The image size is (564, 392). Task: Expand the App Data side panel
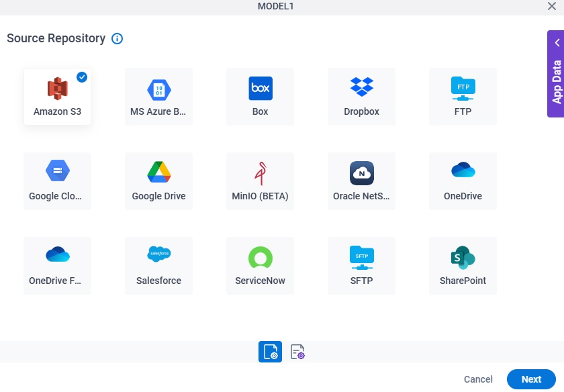[556, 74]
